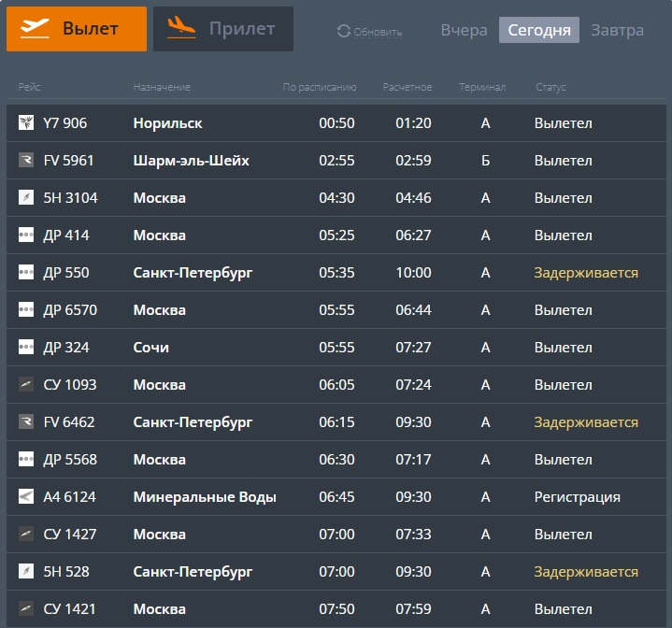Click airline logo for flight ДР 6570
The image size is (672, 628).
tap(26, 309)
